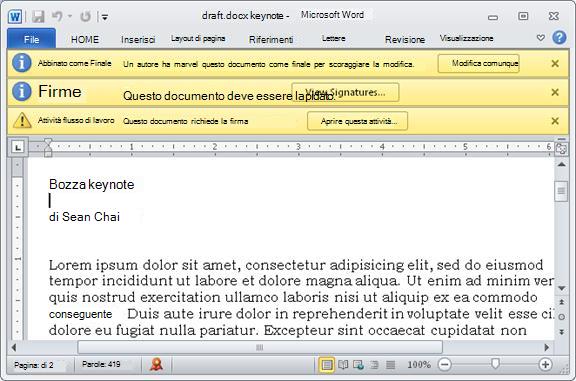Click the 100% zoom level
The image size is (576, 381).
pyautogui.click(x=419, y=365)
